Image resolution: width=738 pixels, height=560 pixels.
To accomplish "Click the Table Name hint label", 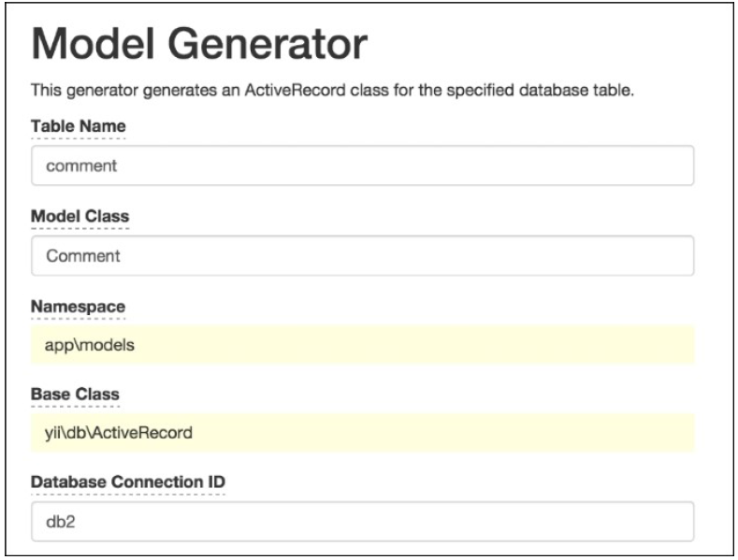I will click(x=79, y=126).
